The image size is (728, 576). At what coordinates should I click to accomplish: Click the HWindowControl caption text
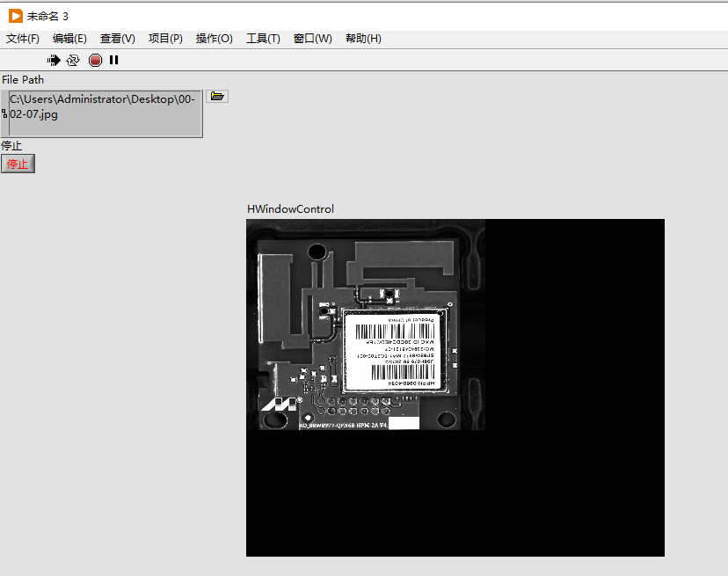click(289, 209)
